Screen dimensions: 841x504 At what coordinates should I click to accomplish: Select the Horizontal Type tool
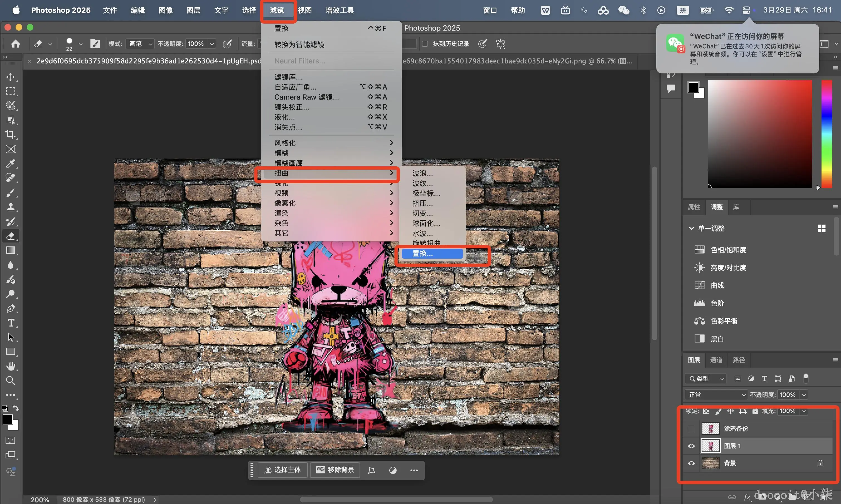click(11, 323)
